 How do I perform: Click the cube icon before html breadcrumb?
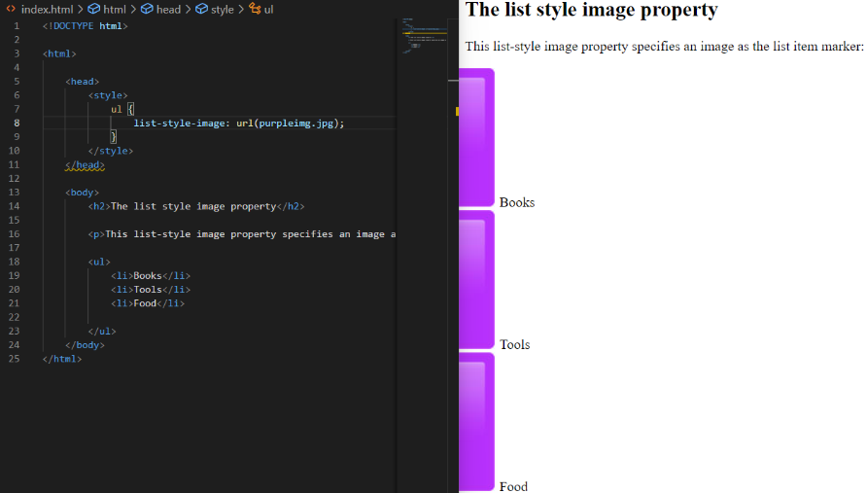(x=94, y=9)
